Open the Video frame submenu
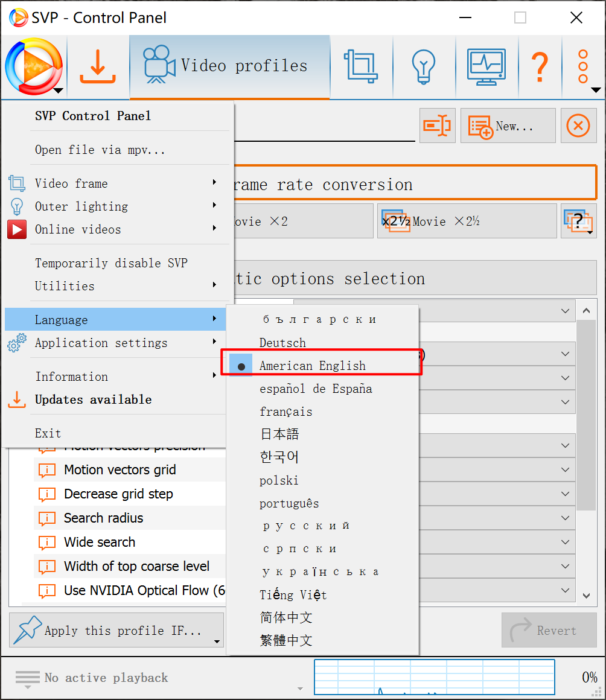This screenshot has height=700, width=606. click(117, 183)
